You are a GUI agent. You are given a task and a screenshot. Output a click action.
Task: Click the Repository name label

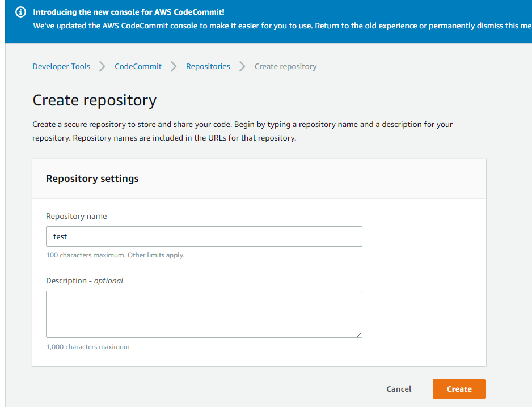click(77, 216)
